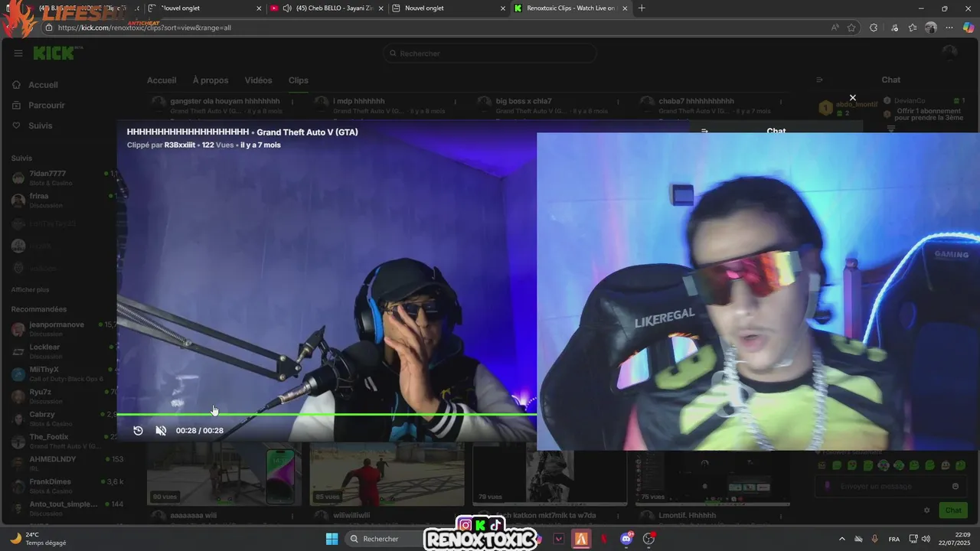Expand the list with Afficher plus
The image size is (980, 551).
point(30,290)
